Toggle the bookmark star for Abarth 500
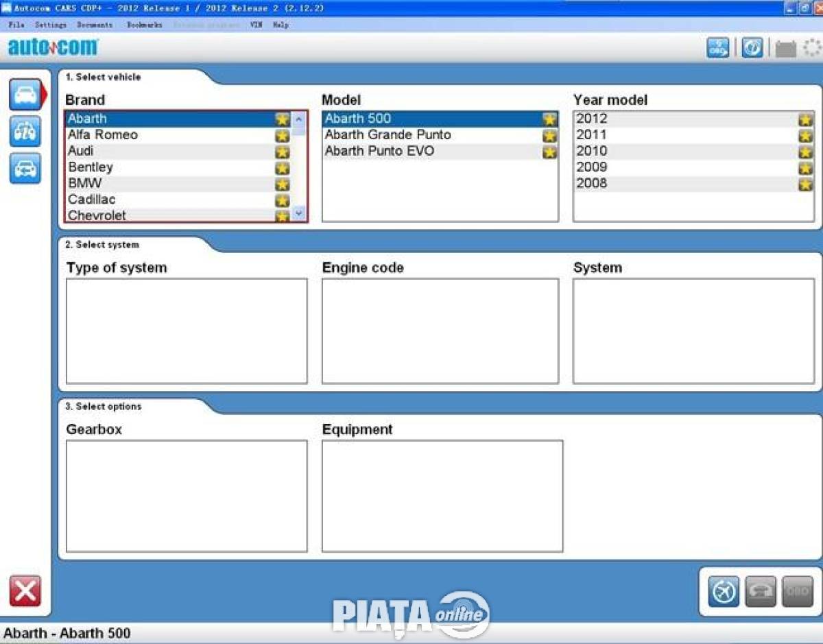The image size is (823, 644). pyautogui.click(x=550, y=119)
